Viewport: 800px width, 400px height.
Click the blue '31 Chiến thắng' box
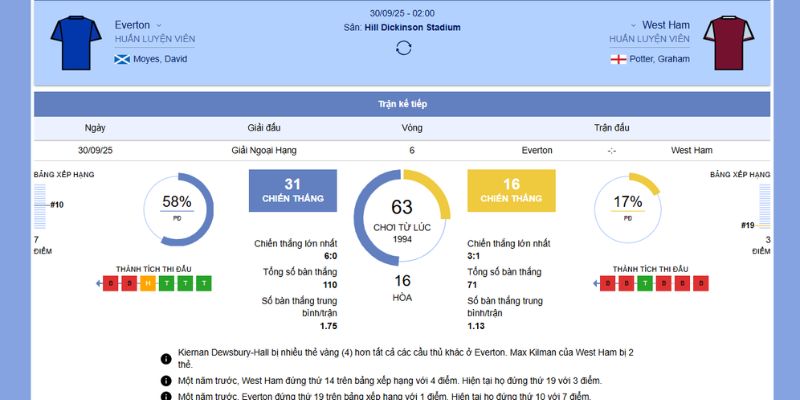coord(293,190)
